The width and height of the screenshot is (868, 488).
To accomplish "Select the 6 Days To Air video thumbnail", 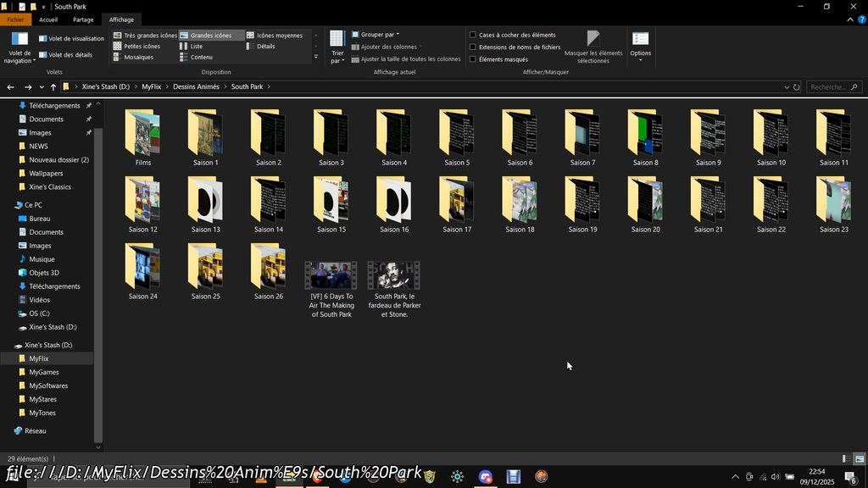I will coord(331,276).
